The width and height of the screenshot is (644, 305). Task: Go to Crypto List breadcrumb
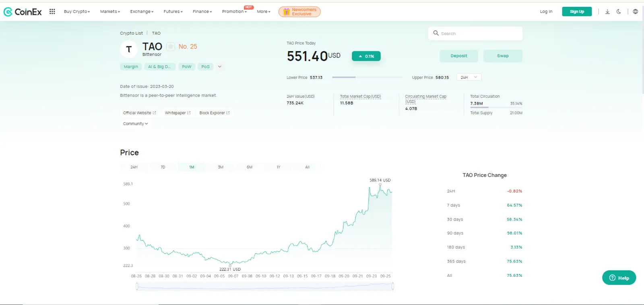click(131, 33)
